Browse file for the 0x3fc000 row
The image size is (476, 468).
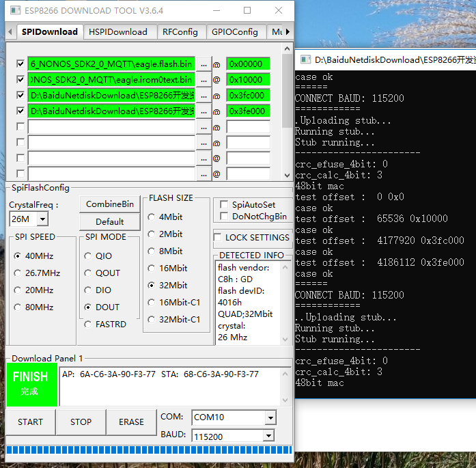[x=204, y=96]
